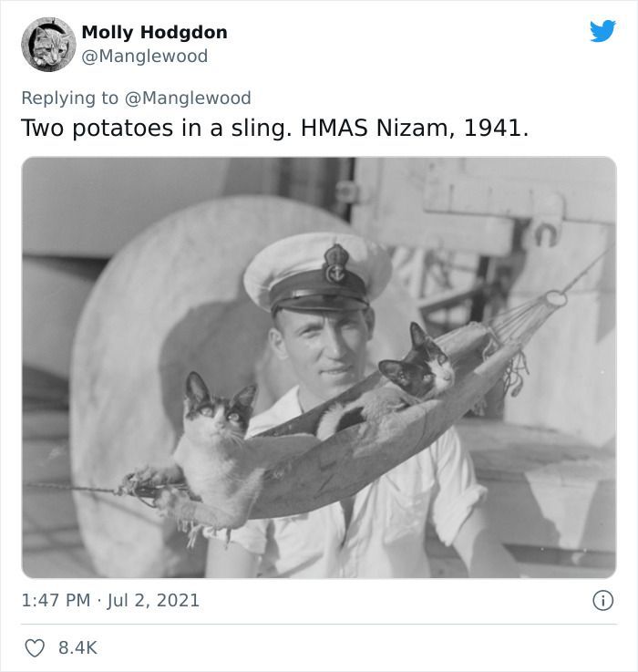Click the 1:47 PM time text
Image resolution: width=638 pixels, height=672 pixels.
pyautogui.click(x=55, y=600)
